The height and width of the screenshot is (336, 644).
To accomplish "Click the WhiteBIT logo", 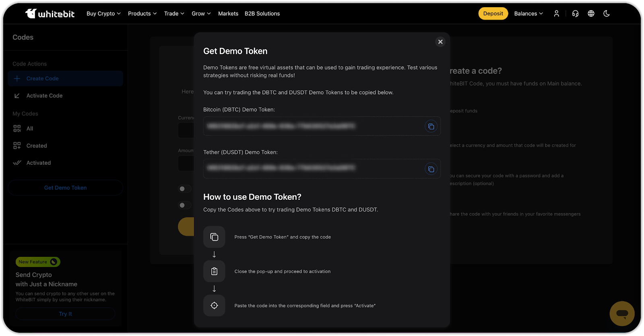I will tap(50, 14).
